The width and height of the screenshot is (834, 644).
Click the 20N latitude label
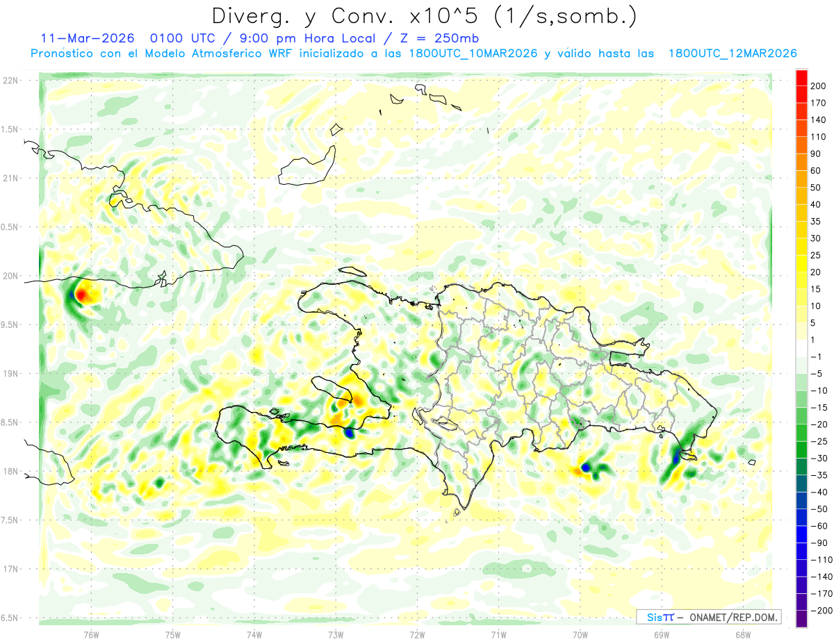pos(10,276)
